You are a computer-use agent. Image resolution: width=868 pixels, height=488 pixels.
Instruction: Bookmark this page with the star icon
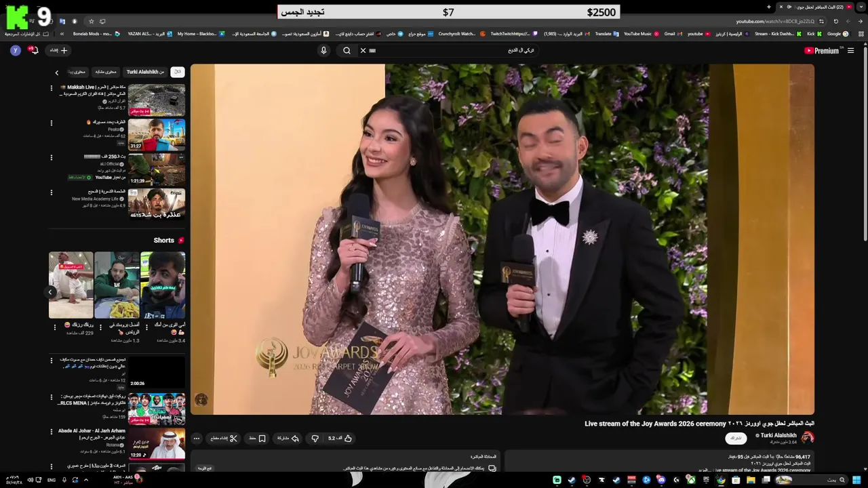[x=92, y=21]
